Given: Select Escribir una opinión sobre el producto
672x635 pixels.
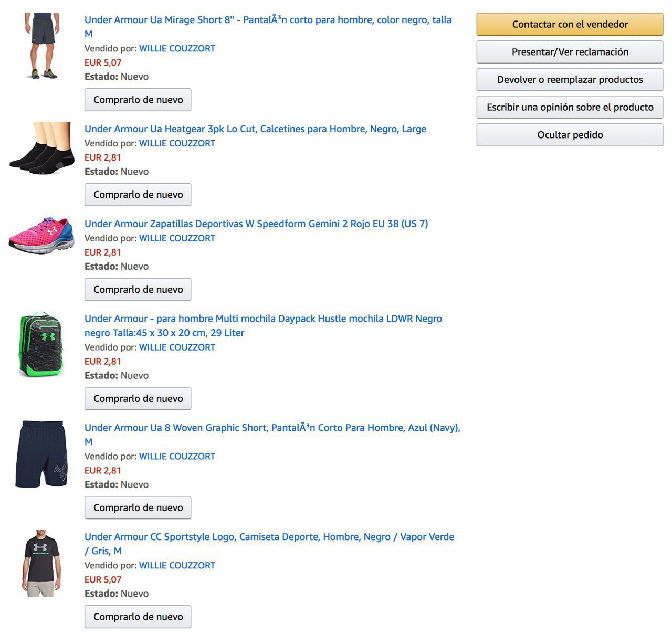Looking at the screenshot, I should tap(570, 107).
